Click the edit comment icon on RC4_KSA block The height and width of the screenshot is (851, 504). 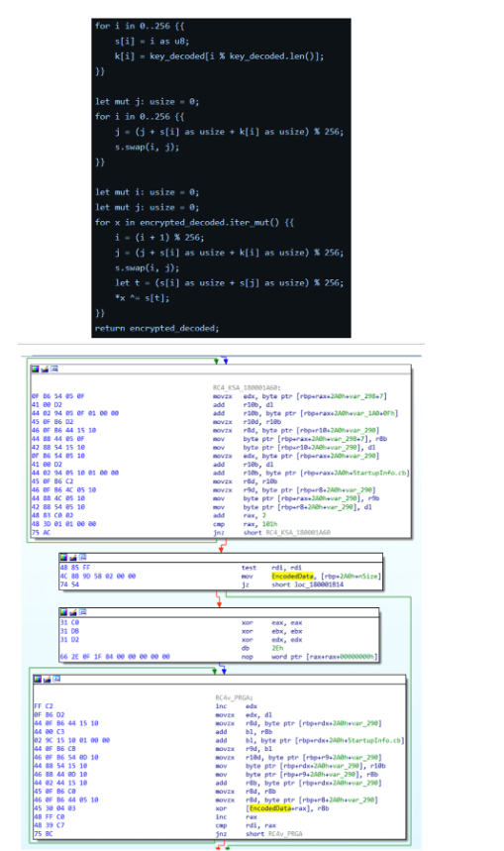click(x=45, y=370)
